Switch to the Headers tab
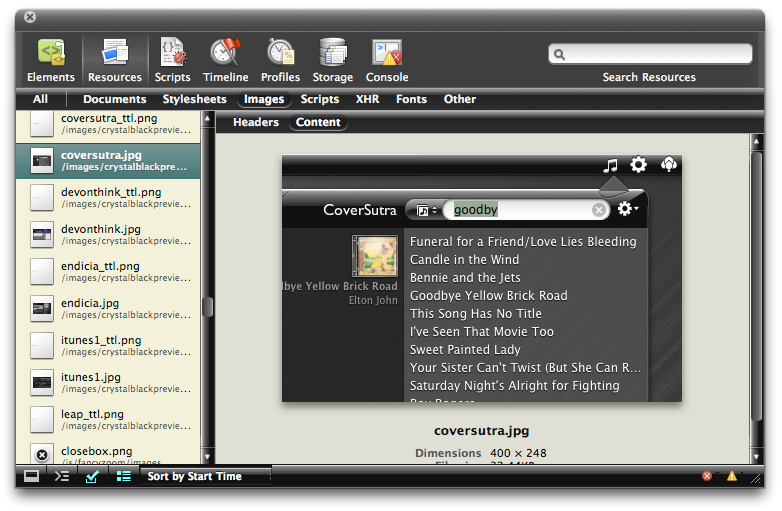782x511 pixels. click(256, 122)
